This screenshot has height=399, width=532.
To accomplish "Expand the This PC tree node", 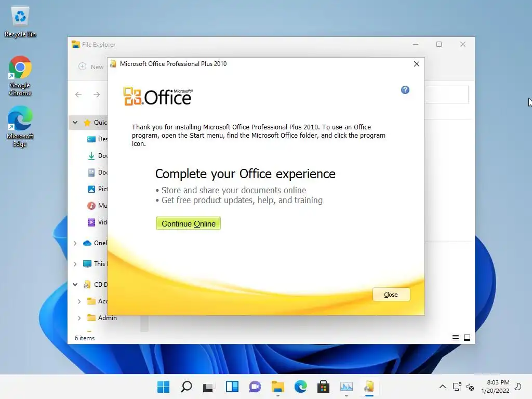I will point(75,264).
